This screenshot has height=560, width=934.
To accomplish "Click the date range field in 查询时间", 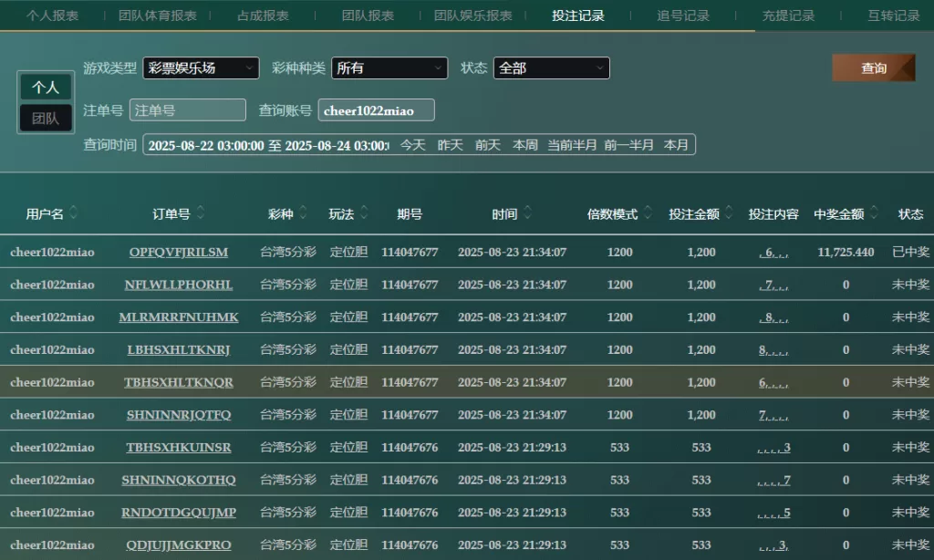I will coord(268,145).
